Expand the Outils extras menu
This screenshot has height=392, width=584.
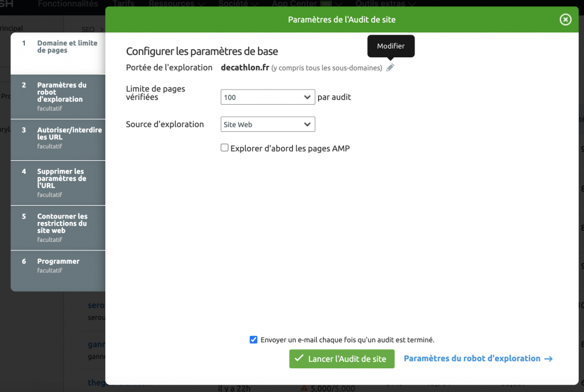(386, 3)
